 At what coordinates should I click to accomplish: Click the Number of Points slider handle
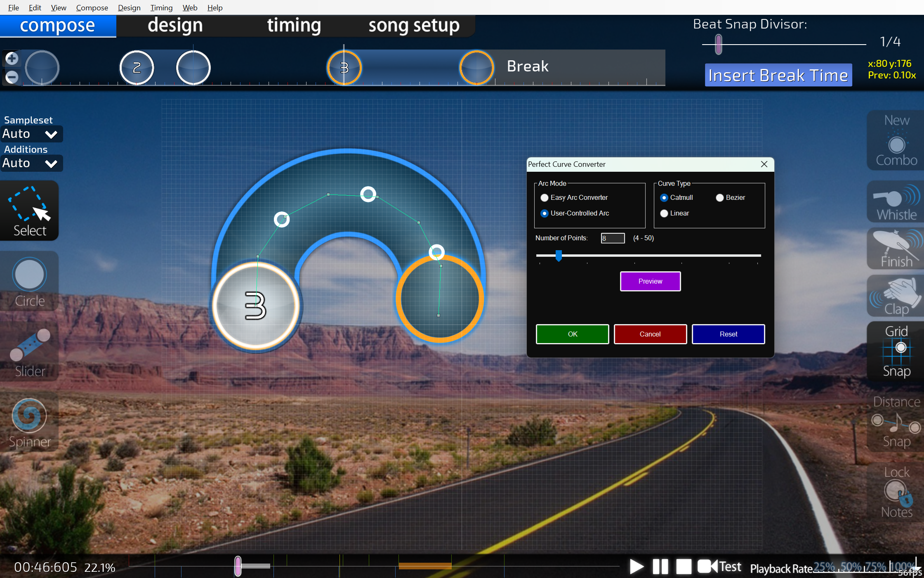(x=559, y=256)
